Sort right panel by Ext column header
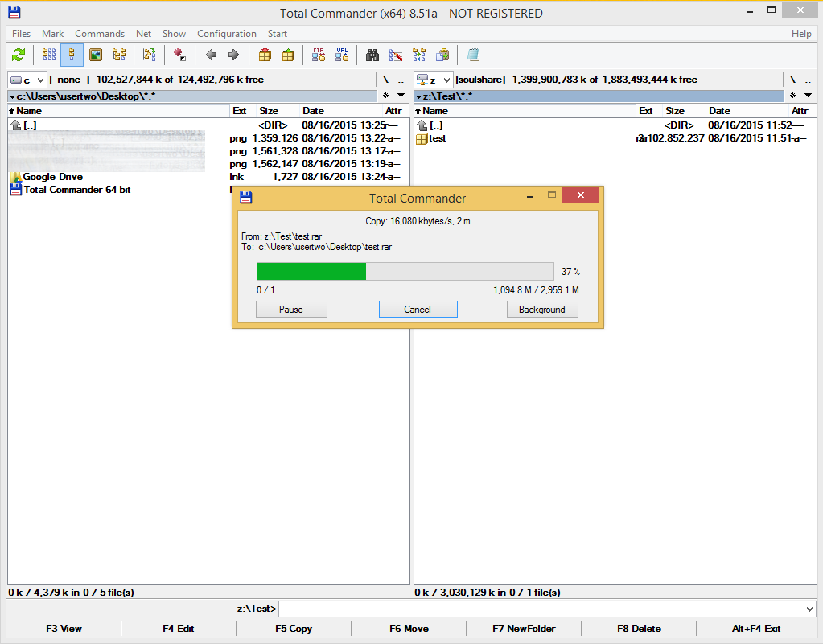This screenshot has width=823, height=644. coord(648,111)
